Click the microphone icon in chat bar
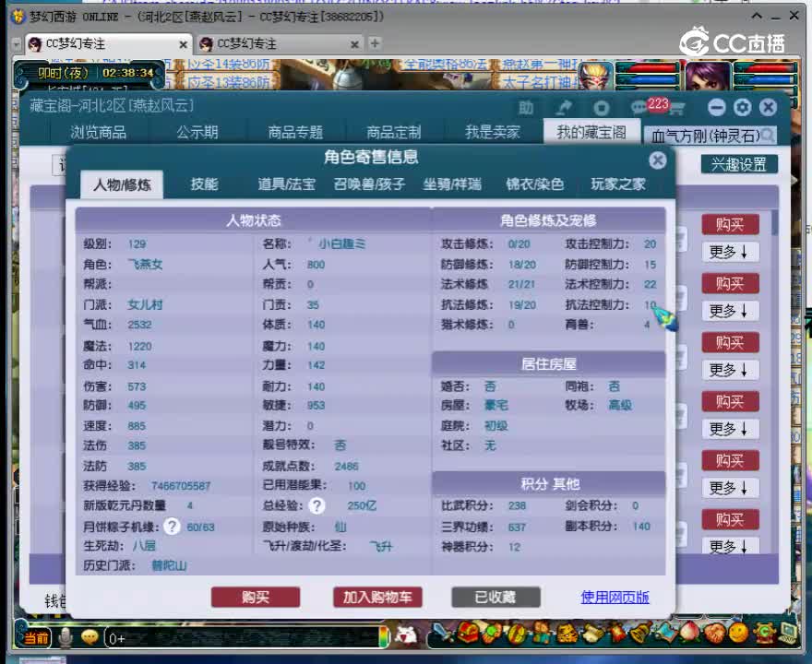This screenshot has width=812, height=664. coord(66,637)
